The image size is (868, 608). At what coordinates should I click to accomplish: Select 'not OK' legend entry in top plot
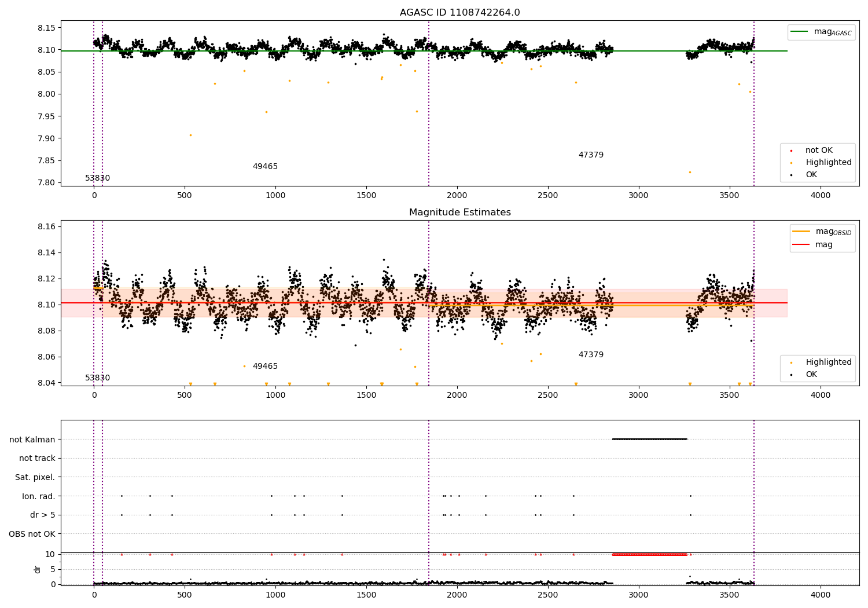(x=819, y=151)
